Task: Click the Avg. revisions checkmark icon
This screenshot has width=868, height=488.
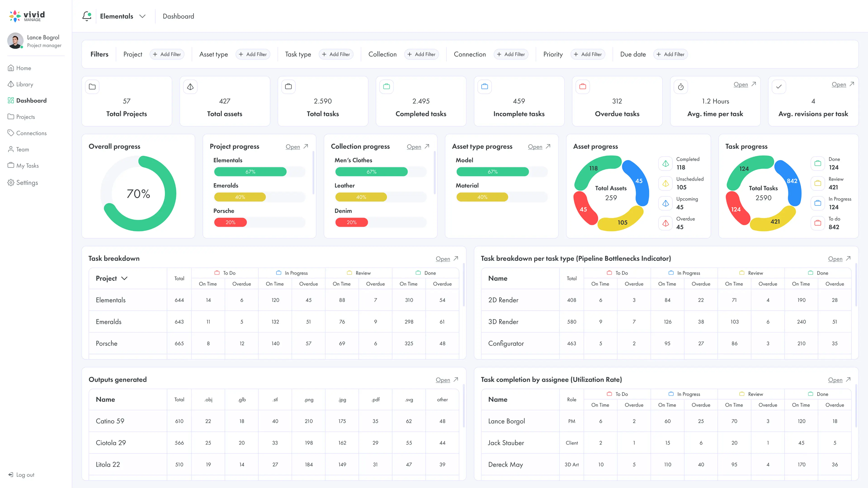Action: [x=779, y=87]
